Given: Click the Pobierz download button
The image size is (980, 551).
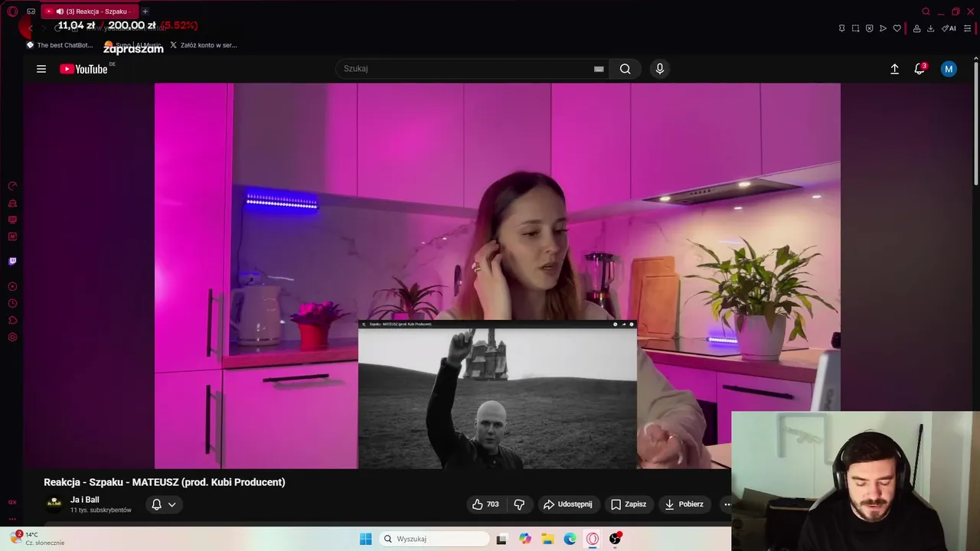Looking at the screenshot, I should [684, 504].
